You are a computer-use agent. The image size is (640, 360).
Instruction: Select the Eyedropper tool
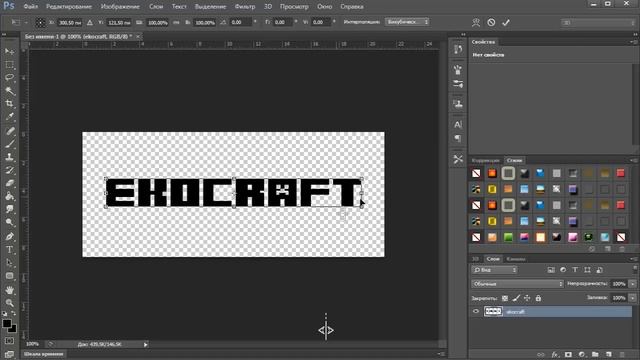(x=9, y=117)
